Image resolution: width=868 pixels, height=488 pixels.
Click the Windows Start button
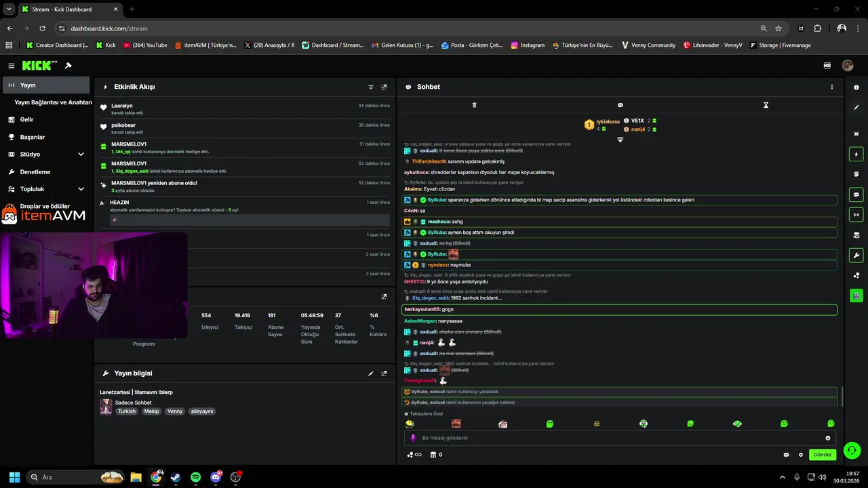14,477
